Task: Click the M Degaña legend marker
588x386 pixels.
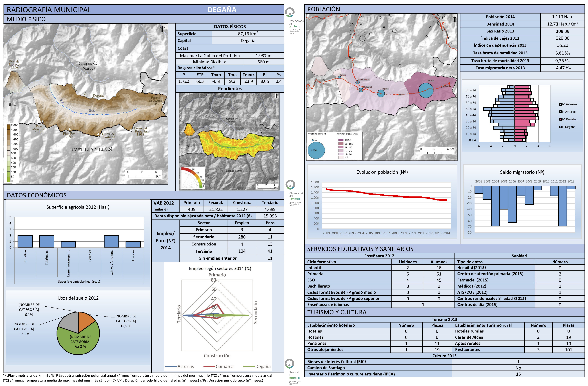Action: [561, 119]
